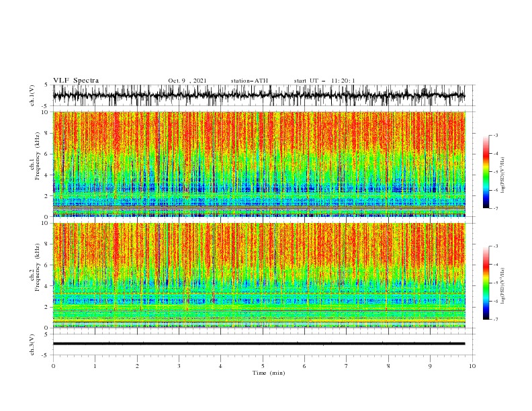Click the '-3' value atop the ch.1 color bar
This screenshot has height=411, width=532.
(495, 135)
